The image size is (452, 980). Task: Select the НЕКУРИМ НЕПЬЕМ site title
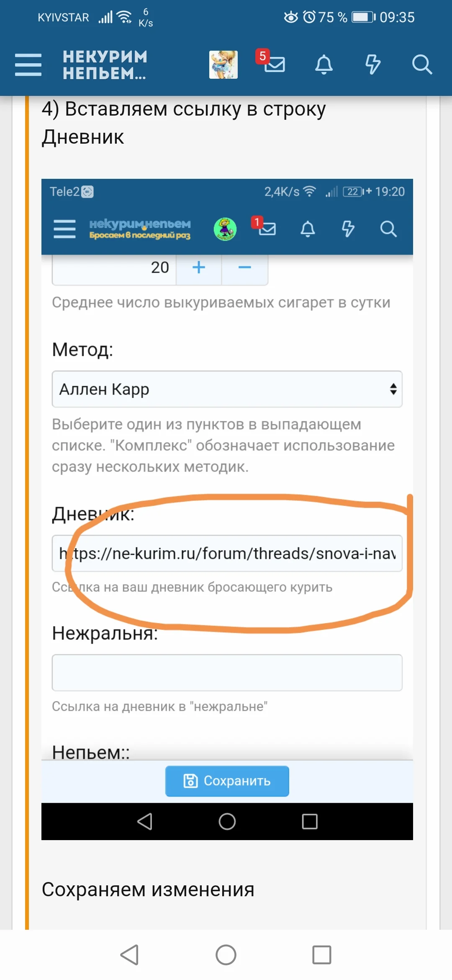(x=103, y=65)
